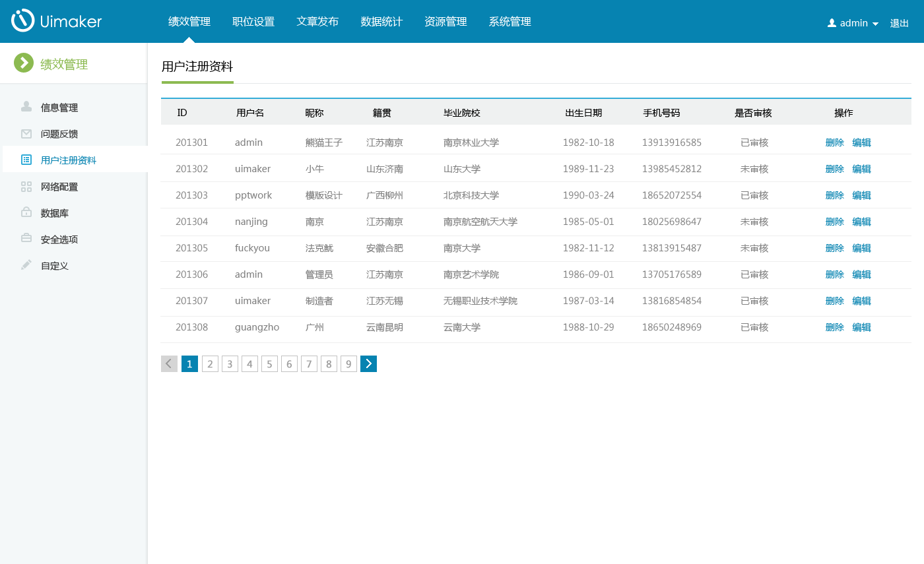Go to previous page with left arrow
The height and width of the screenshot is (564, 924).
169,363
